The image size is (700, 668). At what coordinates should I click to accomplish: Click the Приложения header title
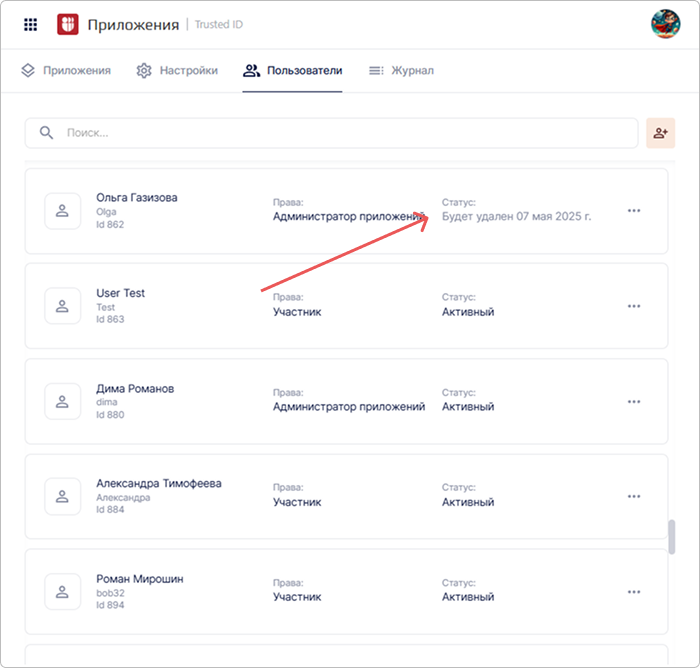(133, 25)
